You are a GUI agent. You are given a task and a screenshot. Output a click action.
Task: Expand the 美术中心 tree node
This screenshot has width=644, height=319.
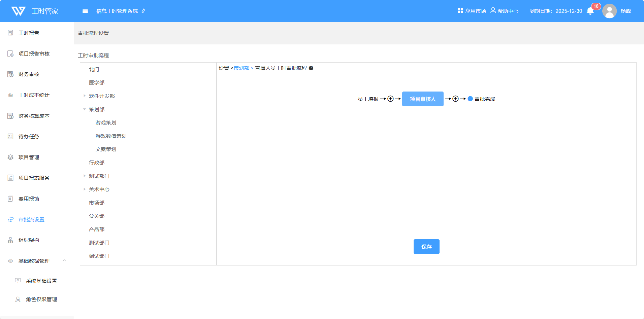(x=85, y=189)
